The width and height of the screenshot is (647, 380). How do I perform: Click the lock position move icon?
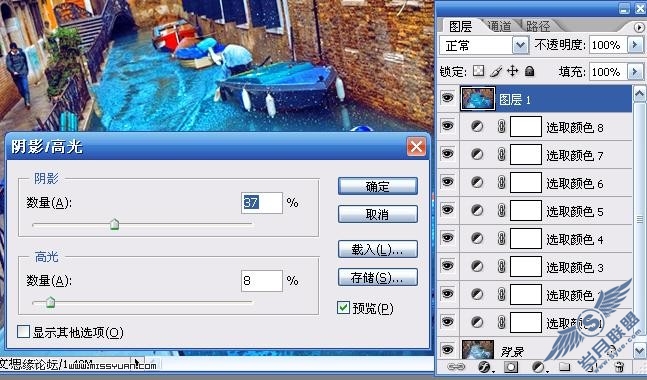coord(512,71)
